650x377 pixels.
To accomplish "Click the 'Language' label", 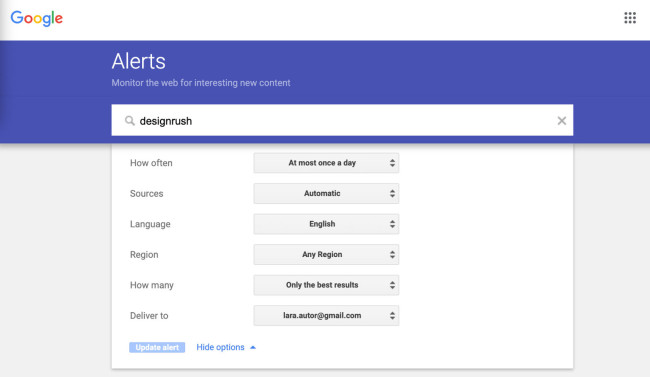I will tap(150, 224).
